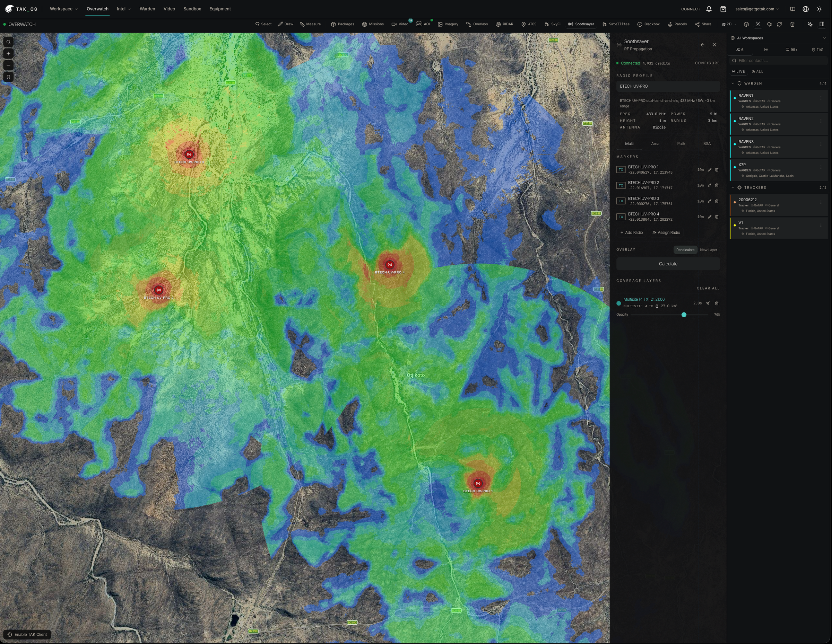Select the Path propagation mode tab
The width and height of the screenshot is (832, 644).
tap(681, 144)
